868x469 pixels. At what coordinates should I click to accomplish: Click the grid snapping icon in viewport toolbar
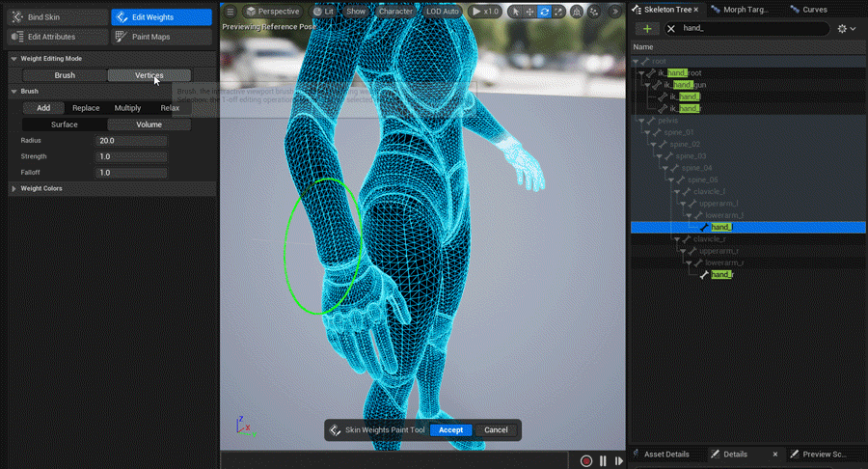pos(594,11)
